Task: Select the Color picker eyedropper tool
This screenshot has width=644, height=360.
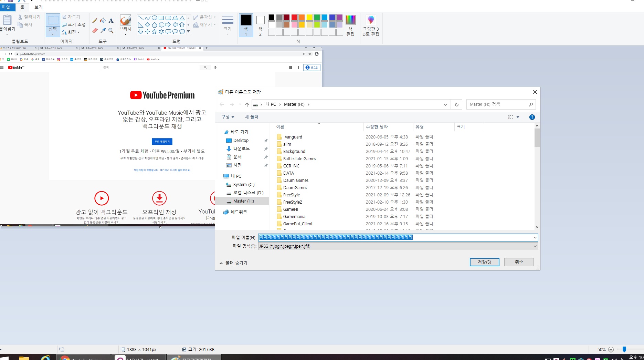Action: click(x=103, y=31)
